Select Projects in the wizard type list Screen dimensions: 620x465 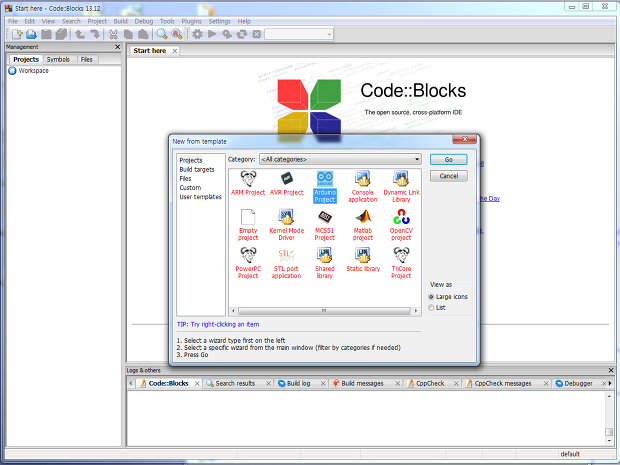click(191, 160)
